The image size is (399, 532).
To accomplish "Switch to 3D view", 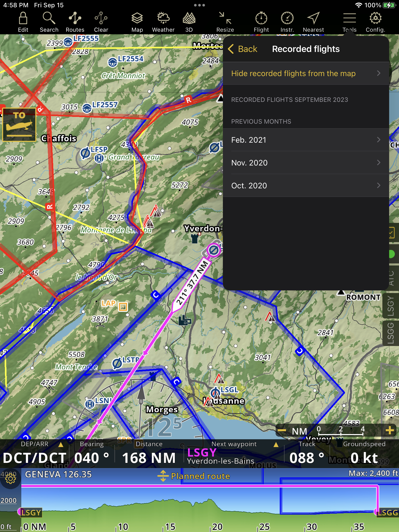I will (x=189, y=22).
